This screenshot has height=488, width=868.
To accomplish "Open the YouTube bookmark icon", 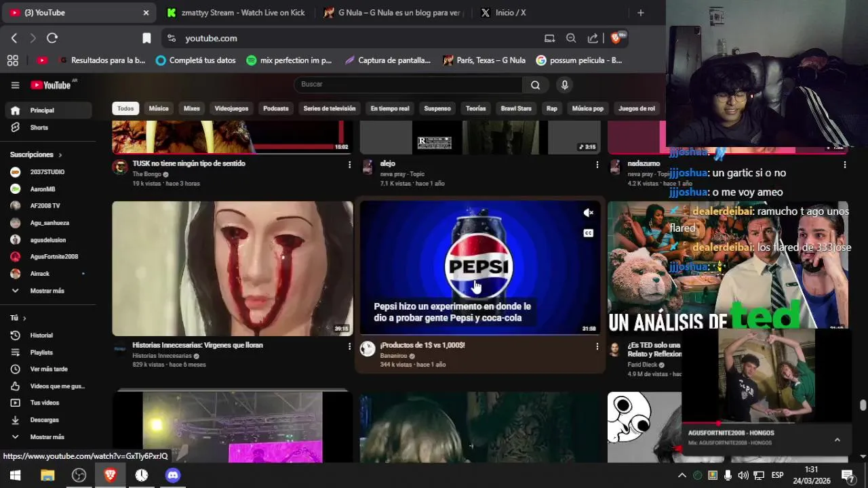I will tap(42, 60).
